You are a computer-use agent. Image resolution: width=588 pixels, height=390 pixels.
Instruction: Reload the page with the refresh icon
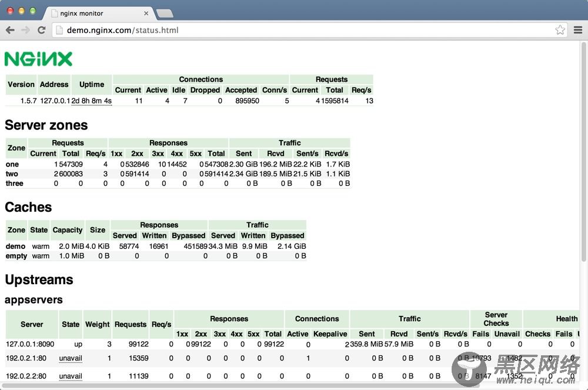point(42,30)
